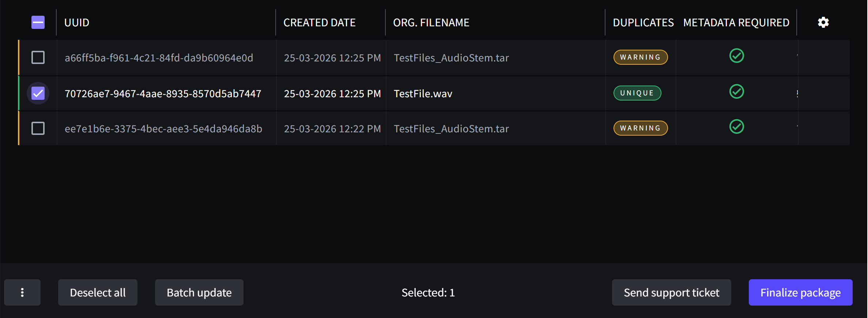Image resolution: width=868 pixels, height=318 pixels.
Task: Click the UNIQUE duplicates badge
Action: [x=637, y=93]
